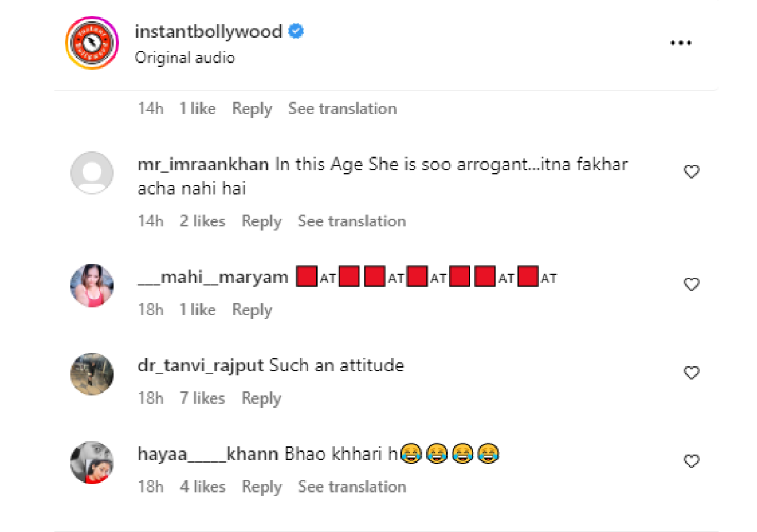Like hayaa_____khann's comment with the heart
The width and height of the screenshot is (757, 532).
pos(691,461)
